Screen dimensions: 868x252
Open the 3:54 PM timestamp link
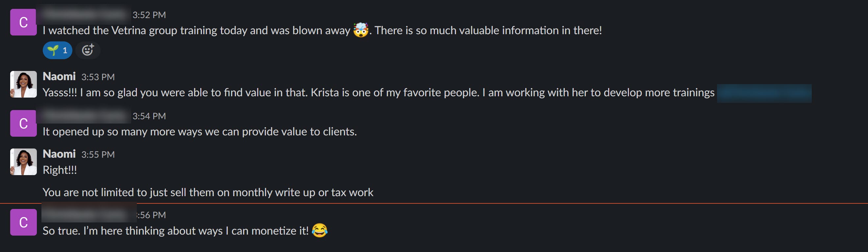[x=149, y=116]
